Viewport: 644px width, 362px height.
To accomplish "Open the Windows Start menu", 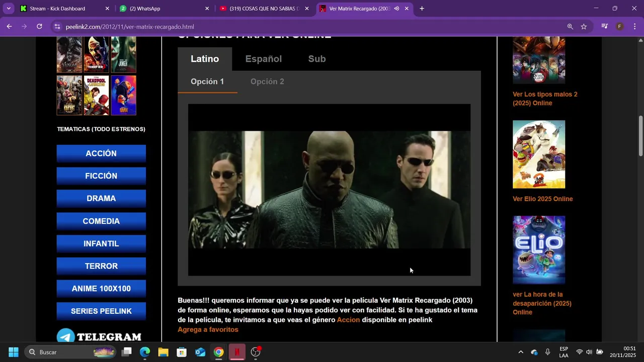I will (x=14, y=352).
